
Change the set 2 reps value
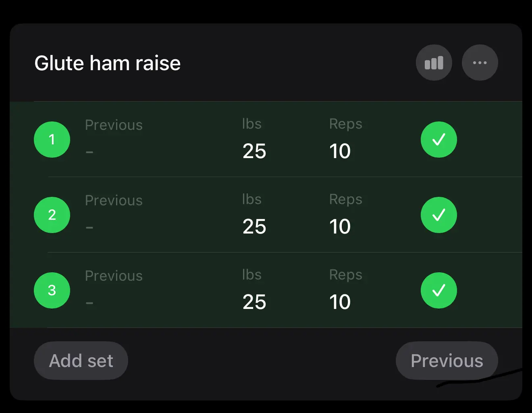(x=340, y=227)
